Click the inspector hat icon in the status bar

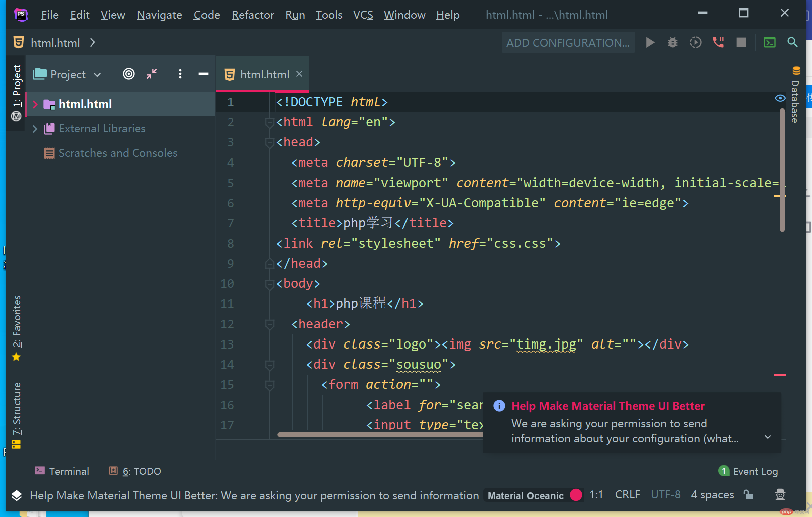(x=780, y=495)
